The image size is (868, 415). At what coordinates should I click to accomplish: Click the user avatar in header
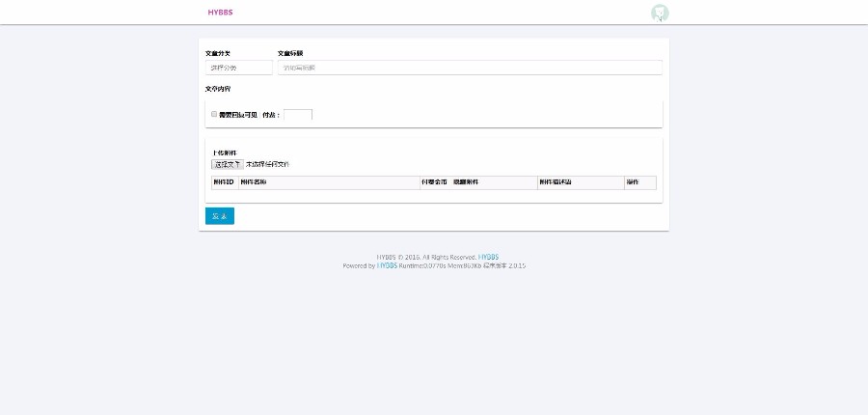click(x=660, y=13)
